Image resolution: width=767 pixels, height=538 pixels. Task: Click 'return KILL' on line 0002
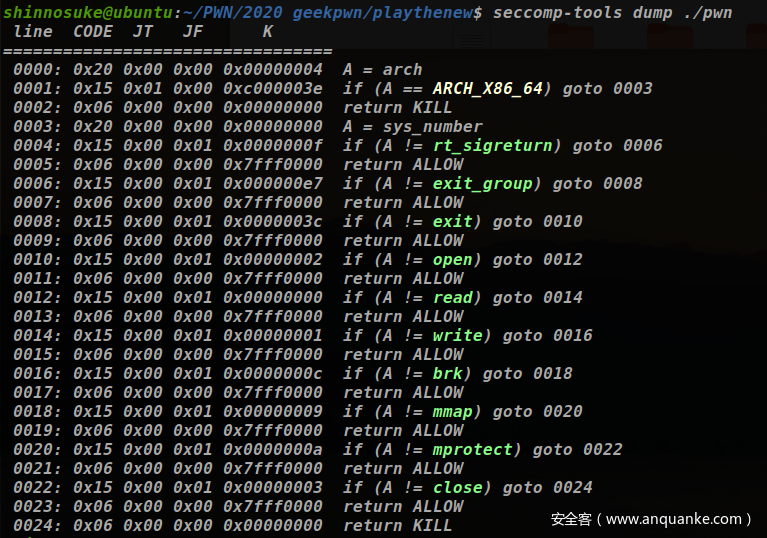(x=397, y=108)
